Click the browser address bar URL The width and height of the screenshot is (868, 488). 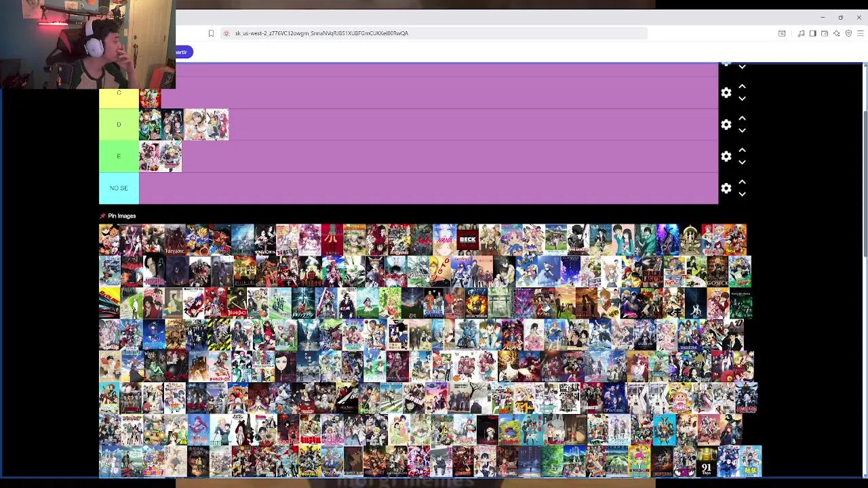[x=321, y=33]
